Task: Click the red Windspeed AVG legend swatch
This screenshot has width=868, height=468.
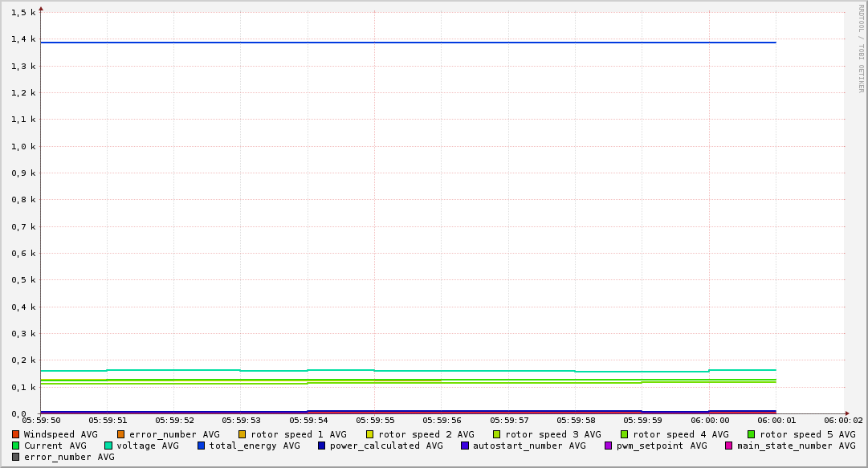Action: pos(16,434)
